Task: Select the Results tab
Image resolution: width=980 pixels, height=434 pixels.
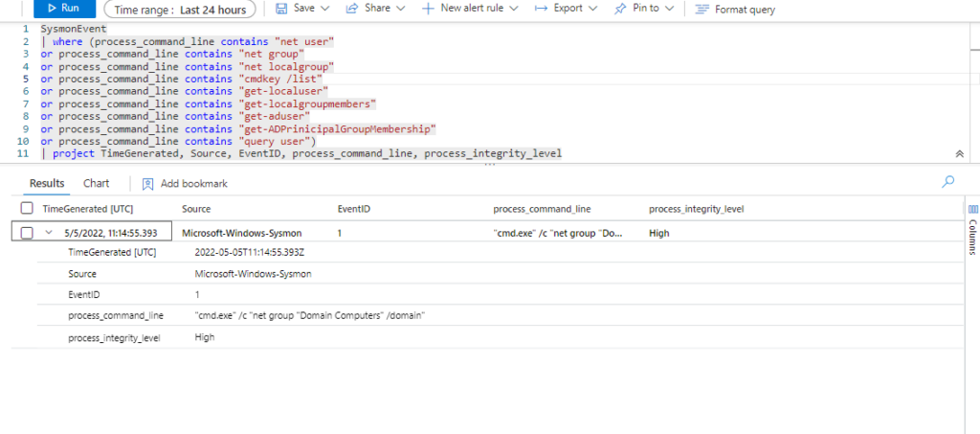Action: pyautogui.click(x=47, y=183)
